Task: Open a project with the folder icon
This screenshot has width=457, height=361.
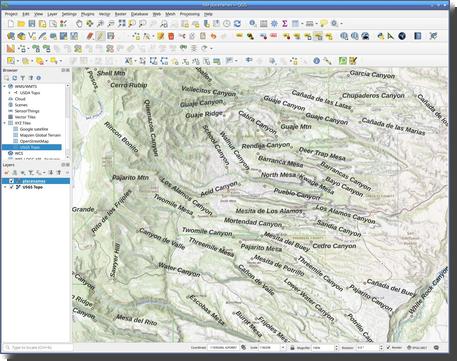Action: (x=21, y=24)
